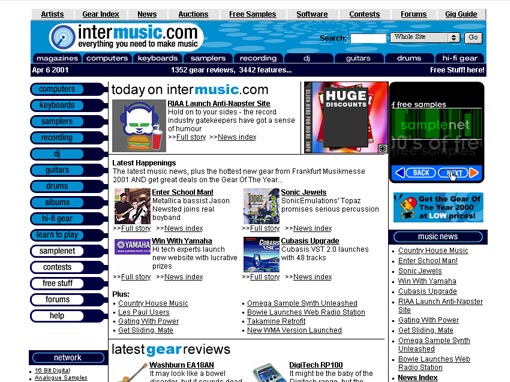Open the Cubasis Upgrade headline
510x382 pixels.
click(310, 241)
